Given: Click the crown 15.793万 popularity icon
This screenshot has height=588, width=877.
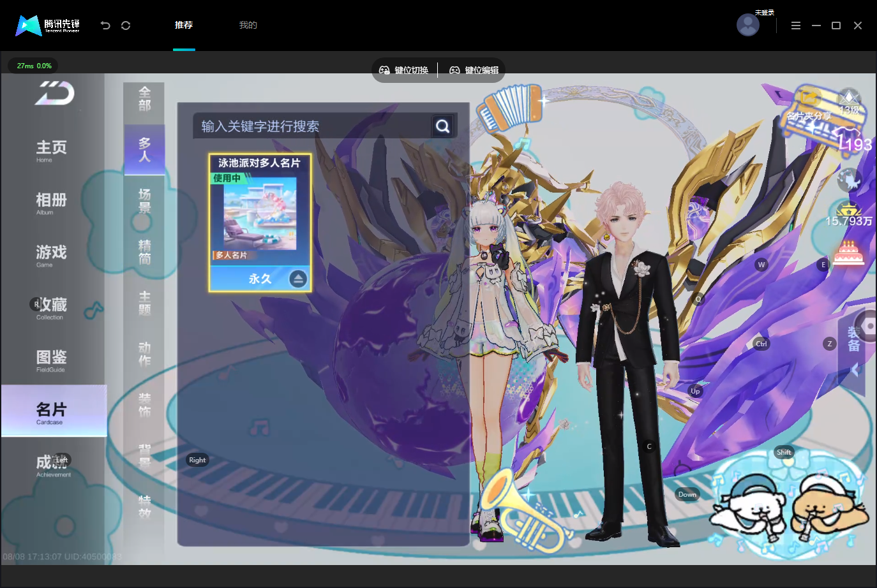Looking at the screenshot, I should pyautogui.click(x=849, y=215).
